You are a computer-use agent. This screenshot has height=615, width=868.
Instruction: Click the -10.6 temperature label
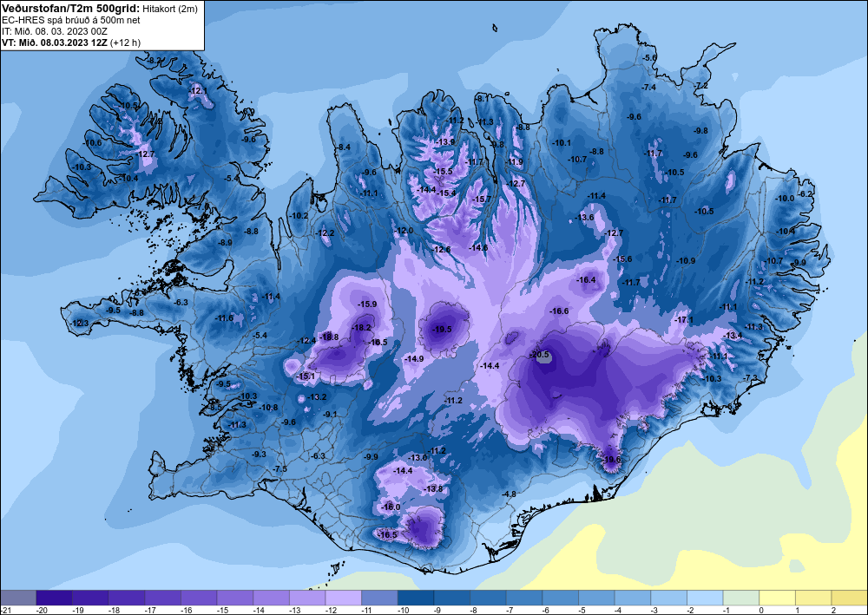(x=93, y=142)
